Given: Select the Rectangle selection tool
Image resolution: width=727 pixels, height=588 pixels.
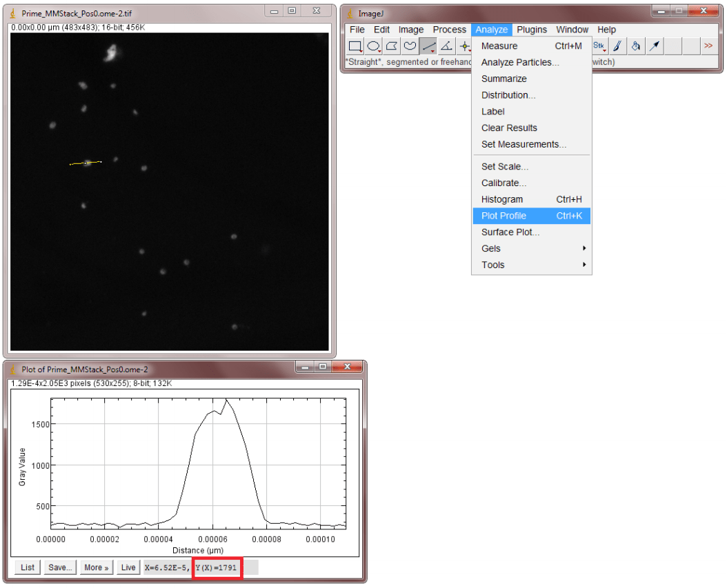Looking at the screenshot, I should 355,46.
